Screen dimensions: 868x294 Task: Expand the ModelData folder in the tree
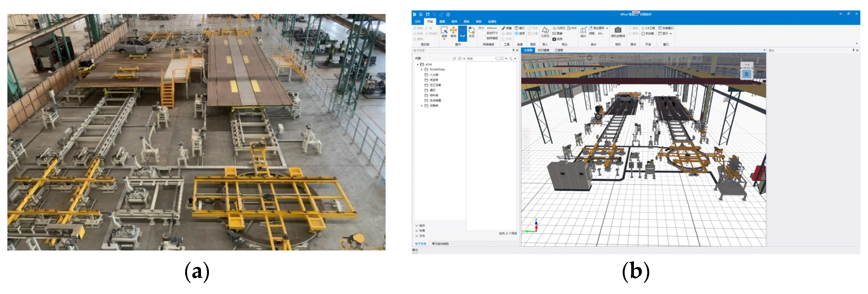(x=422, y=70)
